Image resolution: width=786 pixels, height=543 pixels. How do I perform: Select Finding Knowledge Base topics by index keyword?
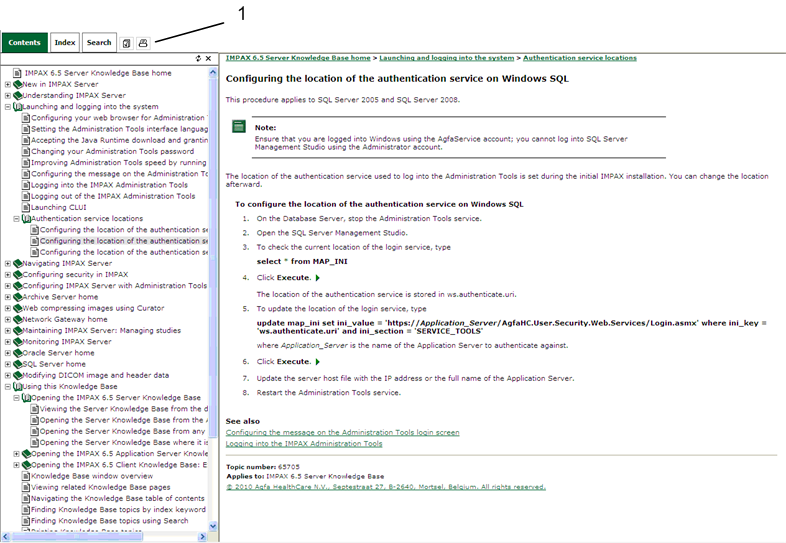coord(118,509)
